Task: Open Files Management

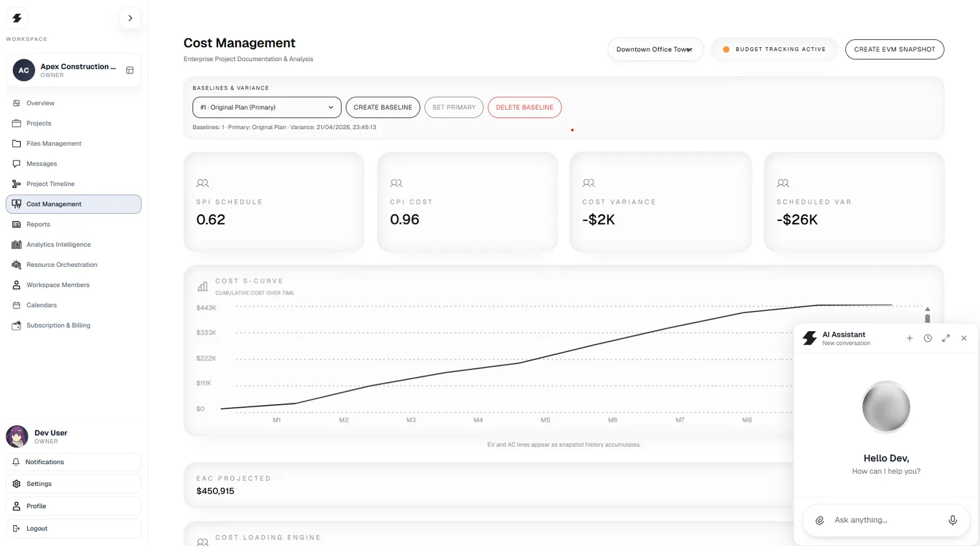Action: 73,143
